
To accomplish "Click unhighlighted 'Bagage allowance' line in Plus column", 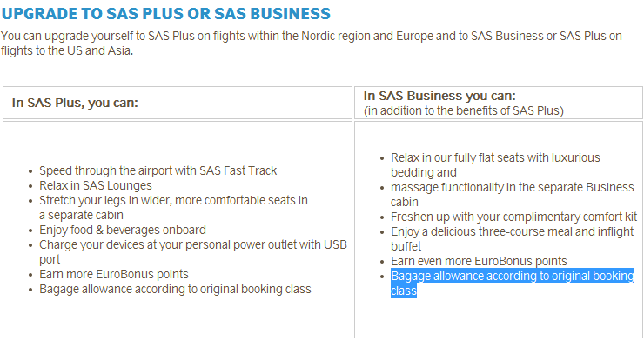I will coord(175,289).
